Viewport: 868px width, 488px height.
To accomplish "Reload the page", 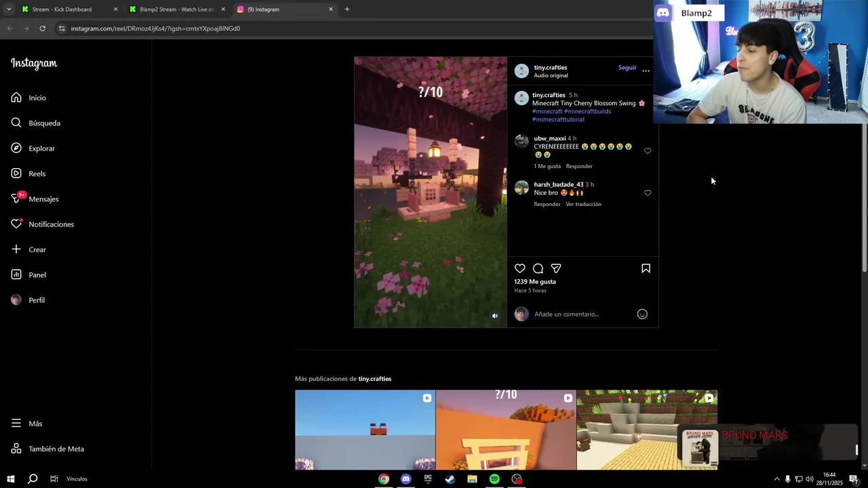I will click(42, 28).
